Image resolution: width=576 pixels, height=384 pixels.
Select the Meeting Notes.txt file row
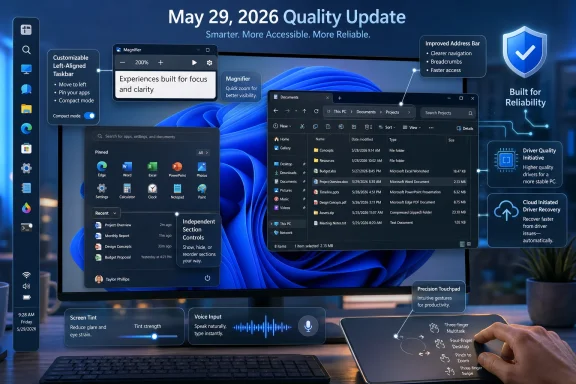click(x=389, y=223)
